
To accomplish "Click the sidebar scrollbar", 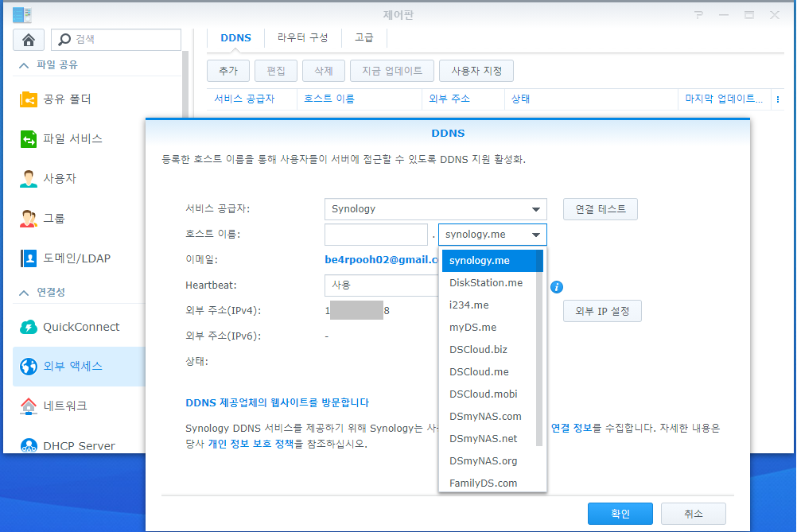I will (x=185, y=83).
